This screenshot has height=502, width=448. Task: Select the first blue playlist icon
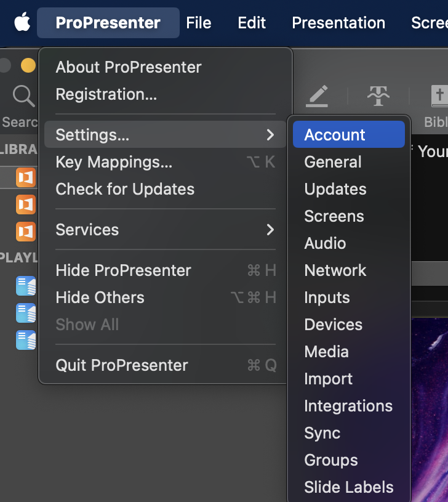26,286
